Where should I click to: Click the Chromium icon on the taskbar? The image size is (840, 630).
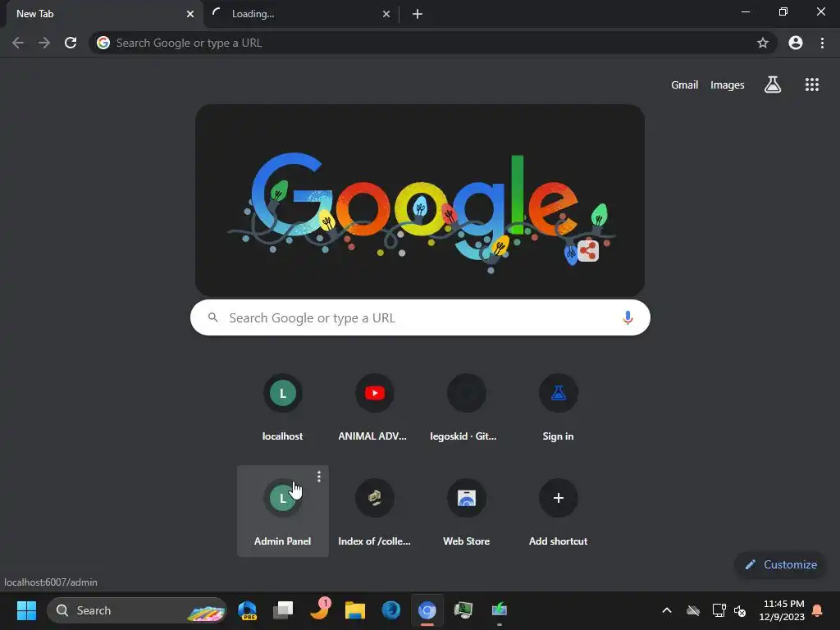click(x=427, y=610)
